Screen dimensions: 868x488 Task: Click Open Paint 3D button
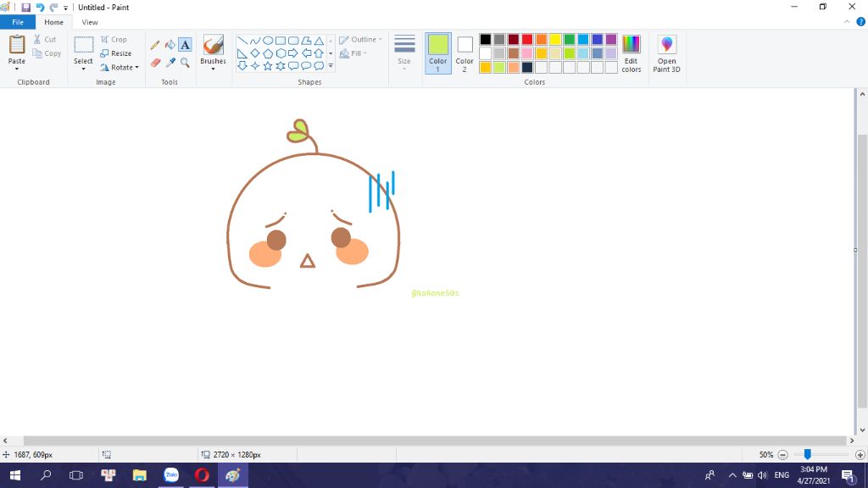[666, 53]
